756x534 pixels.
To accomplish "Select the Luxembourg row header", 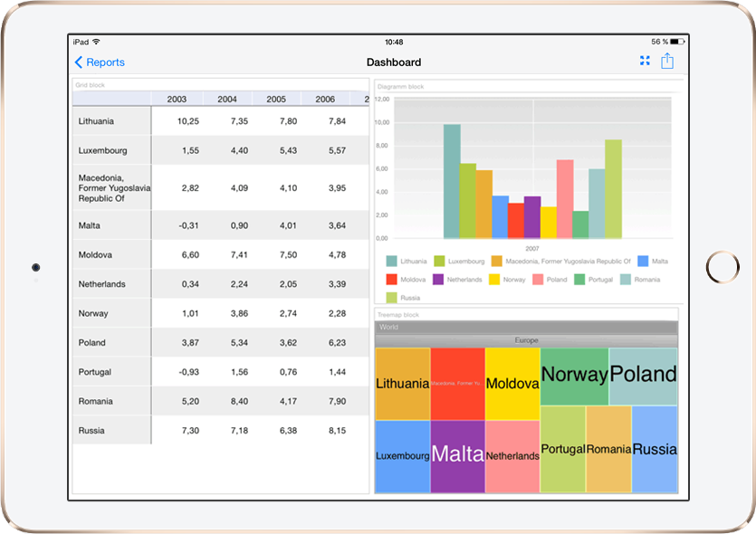I will [x=112, y=150].
